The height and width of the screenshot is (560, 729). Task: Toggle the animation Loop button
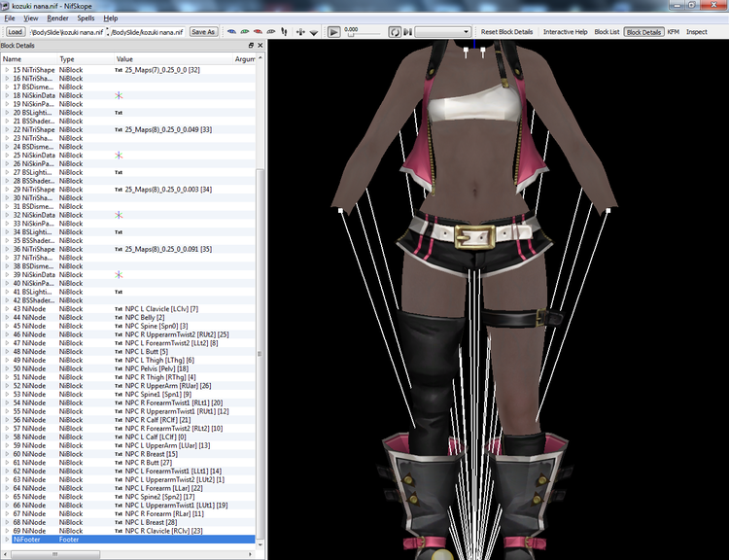395,32
